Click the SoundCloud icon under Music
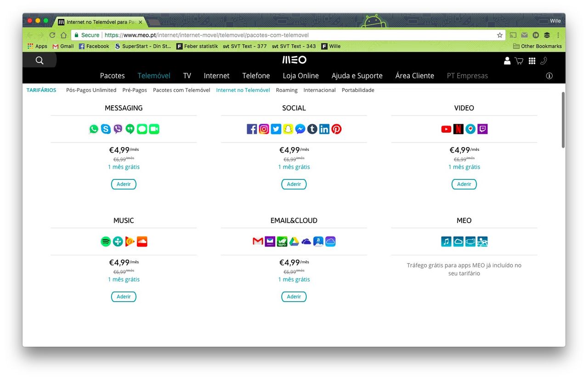The width and height of the screenshot is (588, 379). 142,241
